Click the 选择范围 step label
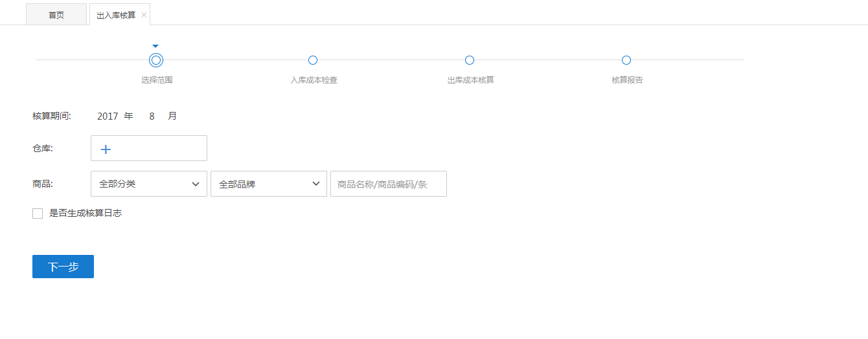 pyautogui.click(x=157, y=80)
